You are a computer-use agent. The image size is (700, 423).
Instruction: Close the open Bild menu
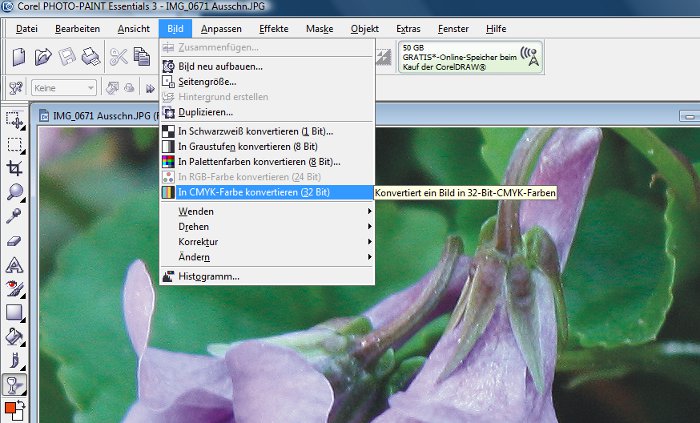[x=175, y=29]
